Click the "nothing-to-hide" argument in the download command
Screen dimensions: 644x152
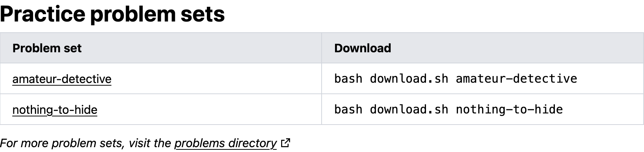[x=509, y=109]
